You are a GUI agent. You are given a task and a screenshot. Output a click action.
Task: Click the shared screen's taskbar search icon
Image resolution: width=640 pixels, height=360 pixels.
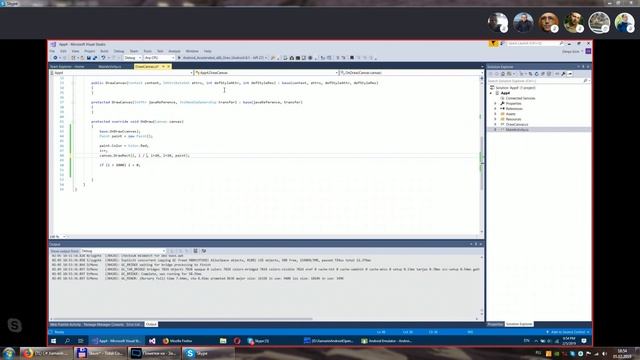coord(67,341)
